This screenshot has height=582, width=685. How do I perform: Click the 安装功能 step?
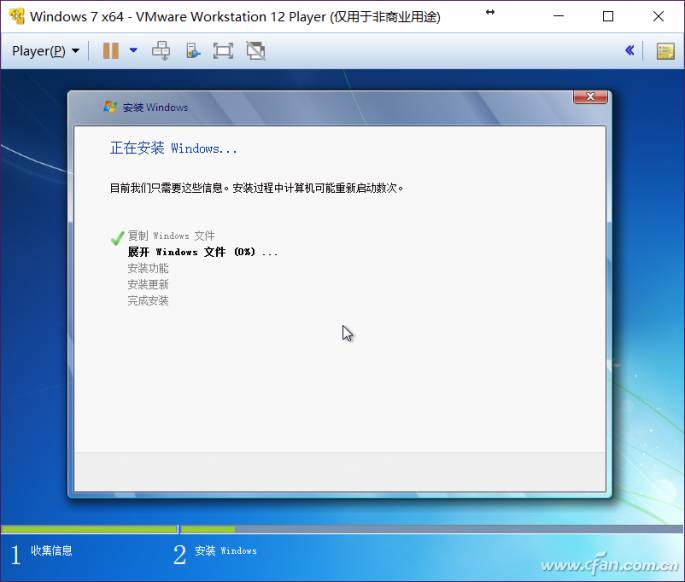tap(148, 268)
